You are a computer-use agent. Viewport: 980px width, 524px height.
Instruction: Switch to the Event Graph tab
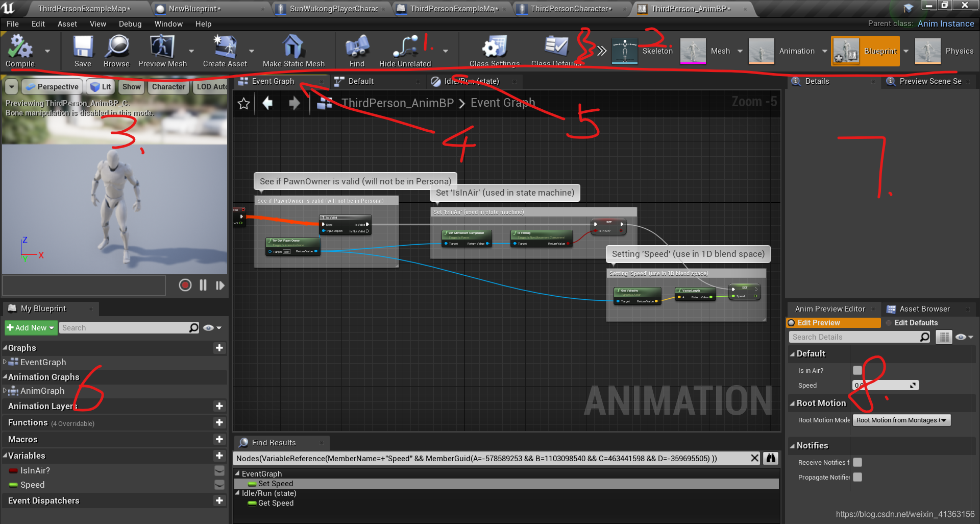(273, 81)
